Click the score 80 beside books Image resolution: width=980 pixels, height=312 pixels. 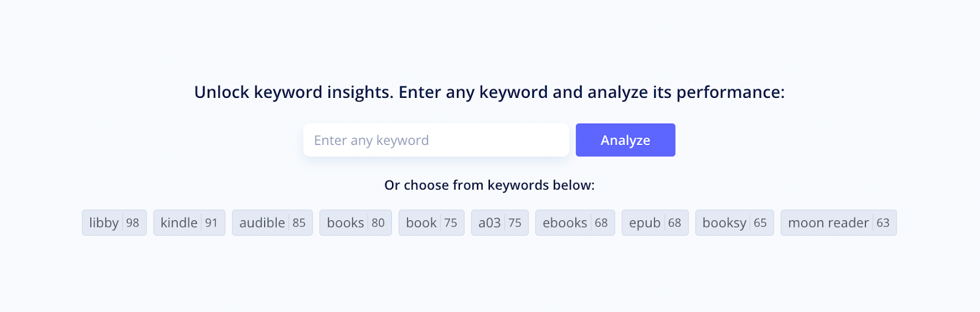click(x=379, y=223)
